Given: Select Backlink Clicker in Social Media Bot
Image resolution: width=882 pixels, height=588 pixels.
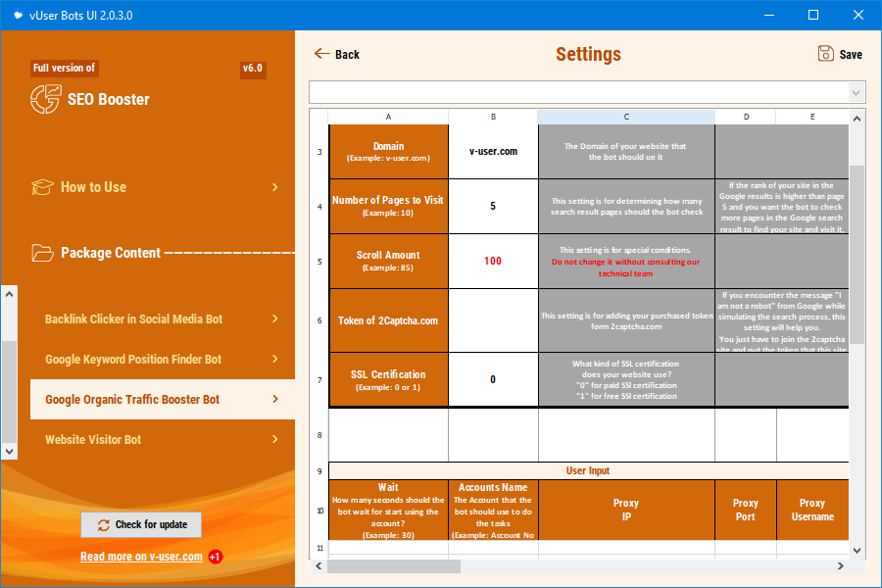Looking at the screenshot, I should (x=162, y=319).
